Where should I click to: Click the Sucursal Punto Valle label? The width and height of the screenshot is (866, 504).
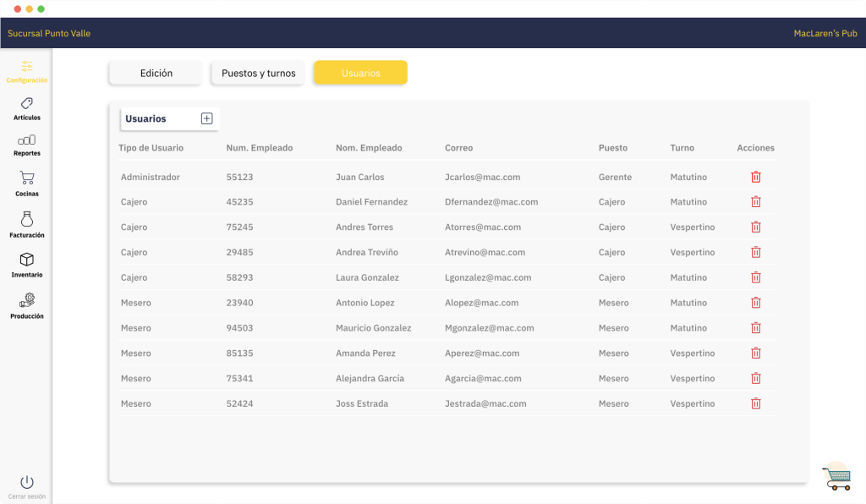pyautogui.click(x=49, y=34)
